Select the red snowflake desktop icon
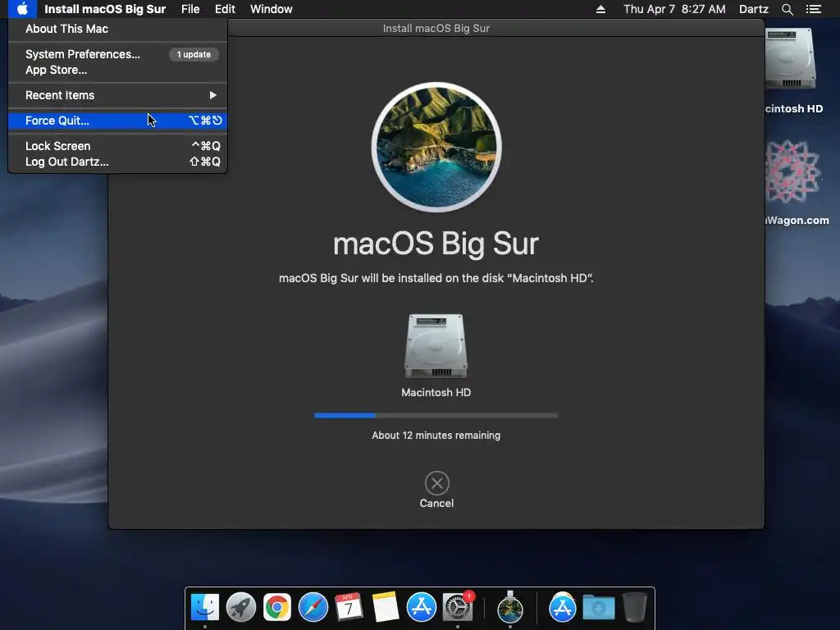Image resolution: width=840 pixels, height=630 pixels. (x=792, y=171)
